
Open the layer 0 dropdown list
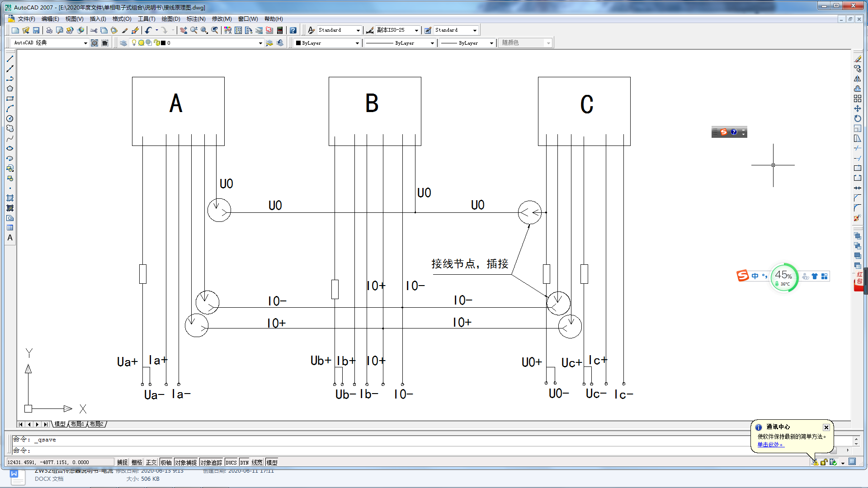(260, 43)
